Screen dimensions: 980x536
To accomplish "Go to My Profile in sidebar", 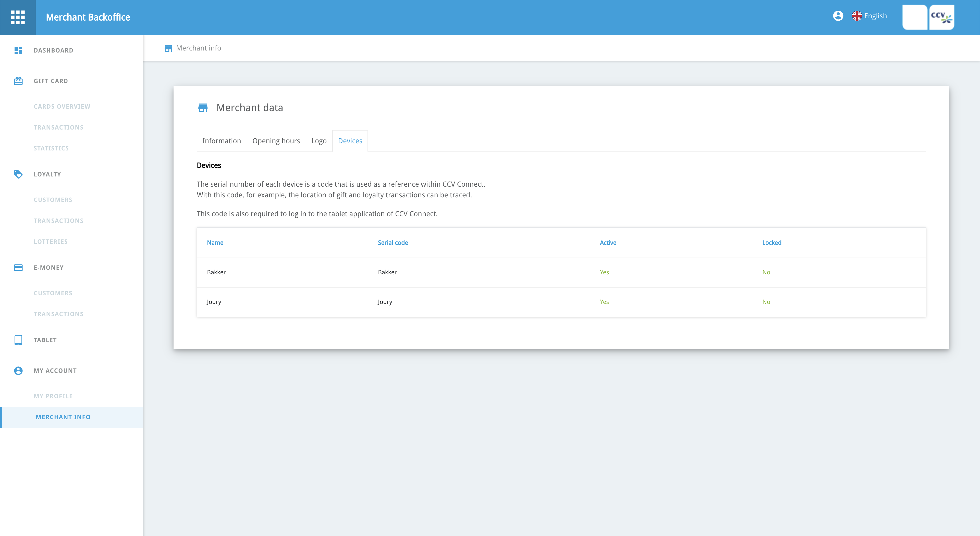I will pyautogui.click(x=53, y=396).
